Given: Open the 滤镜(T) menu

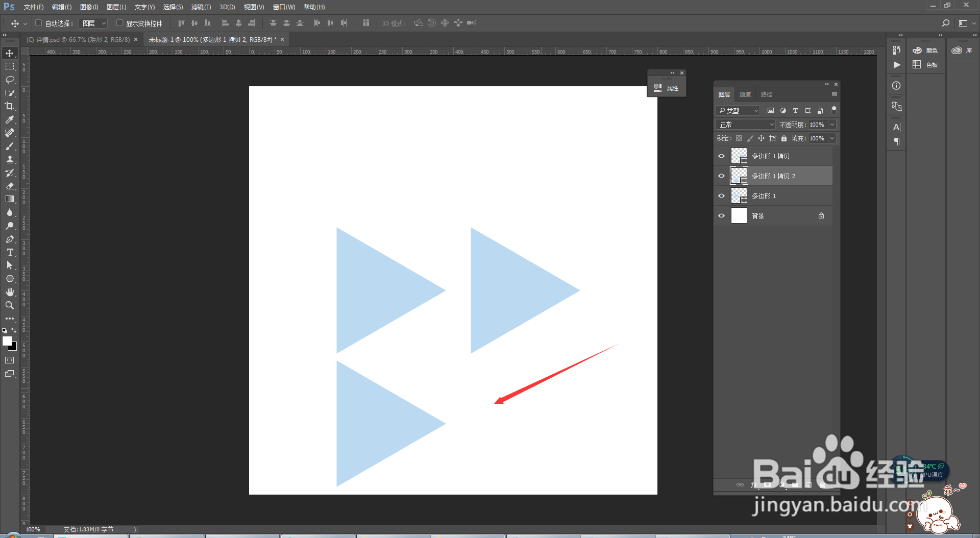Looking at the screenshot, I should [201, 7].
